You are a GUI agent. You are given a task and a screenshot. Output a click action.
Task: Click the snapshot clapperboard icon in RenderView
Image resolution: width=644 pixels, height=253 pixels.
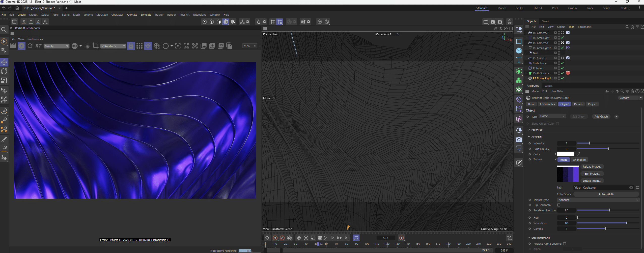pyautogui.click(x=13, y=46)
